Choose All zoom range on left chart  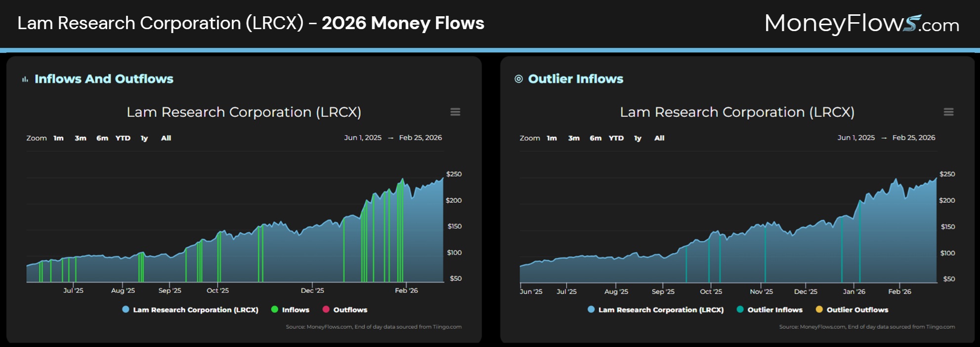click(x=166, y=138)
